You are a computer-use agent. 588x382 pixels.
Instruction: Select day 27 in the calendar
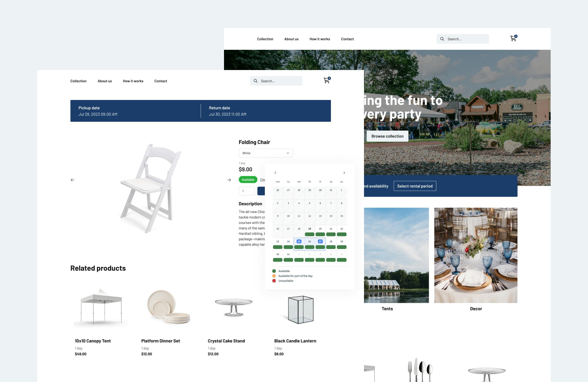coord(320,242)
